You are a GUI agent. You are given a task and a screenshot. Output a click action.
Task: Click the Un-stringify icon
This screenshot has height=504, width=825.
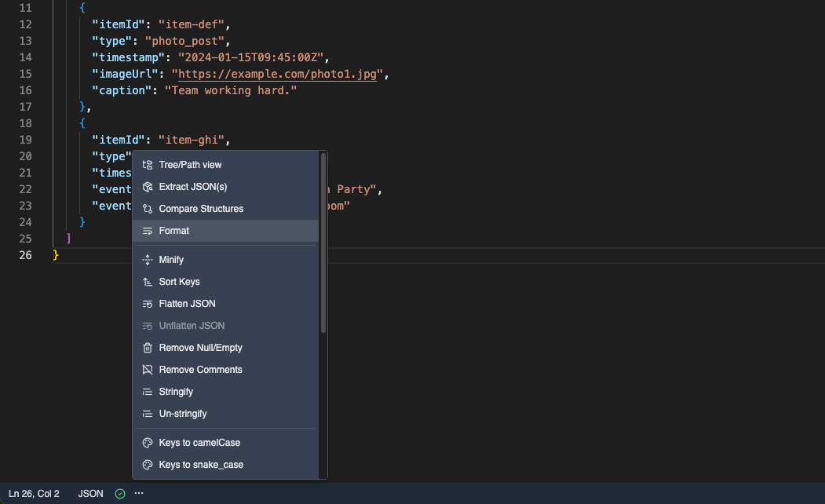pos(148,414)
